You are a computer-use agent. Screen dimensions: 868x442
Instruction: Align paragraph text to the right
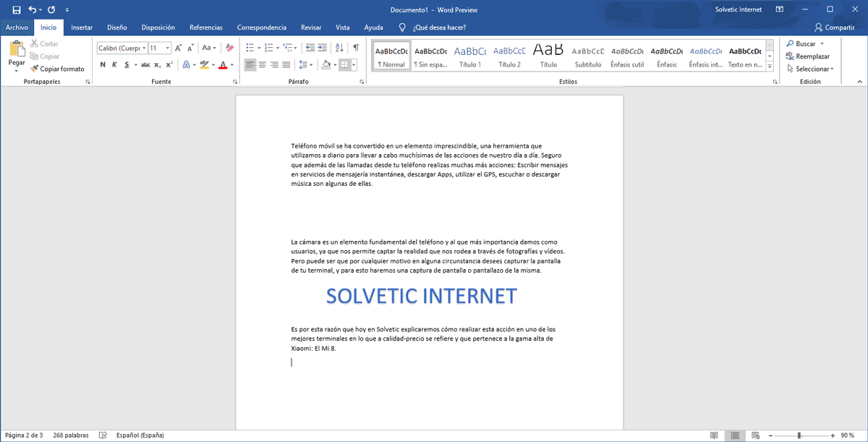pos(274,64)
